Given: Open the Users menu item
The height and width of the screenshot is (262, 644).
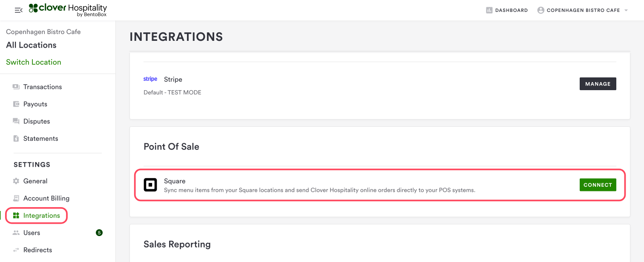Looking at the screenshot, I should pyautogui.click(x=32, y=233).
